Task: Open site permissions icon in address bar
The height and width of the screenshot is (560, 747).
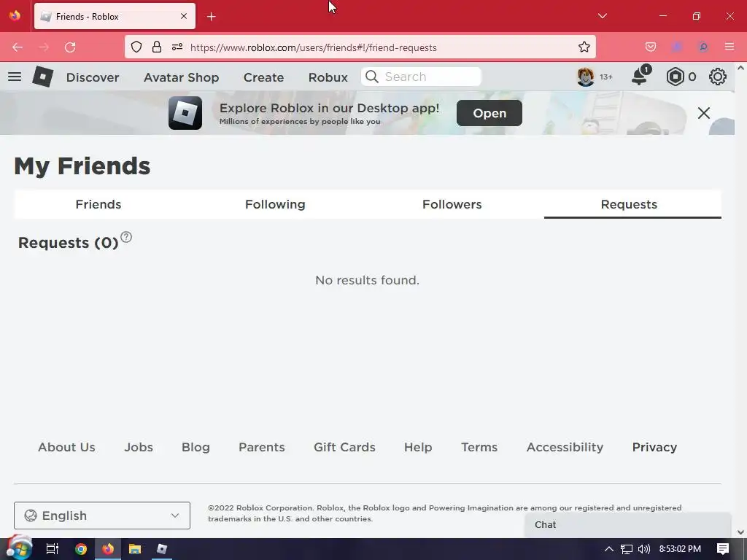Action: coord(177,47)
